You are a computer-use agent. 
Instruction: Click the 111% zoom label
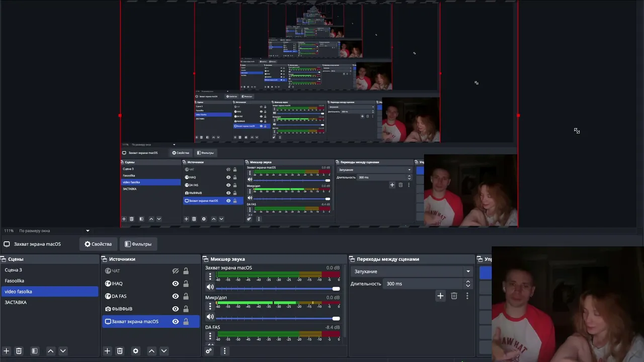point(9,231)
